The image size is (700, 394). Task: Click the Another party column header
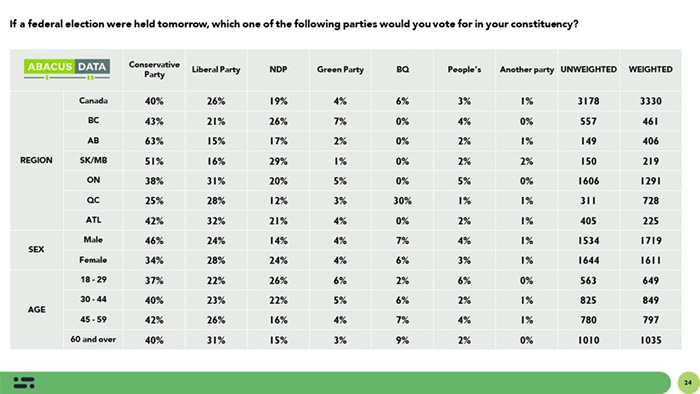click(x=527, y=70)
